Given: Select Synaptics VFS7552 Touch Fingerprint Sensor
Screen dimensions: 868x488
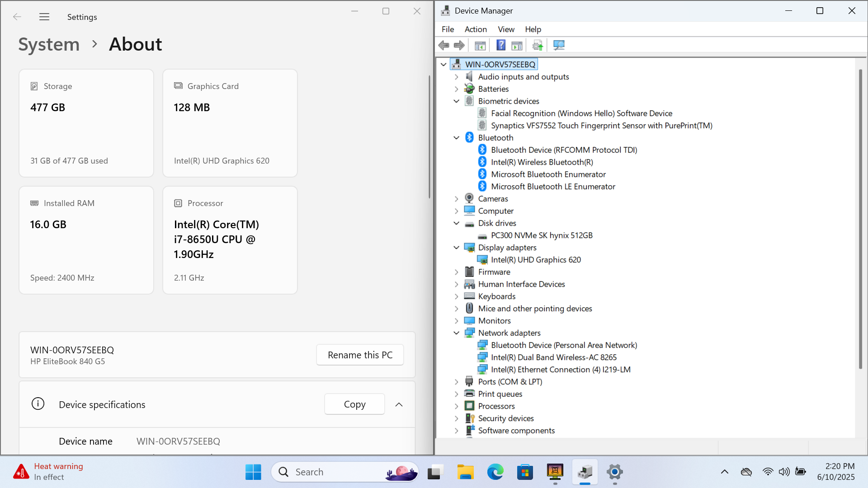Looking at the screenshot, I should click(602, 126).
